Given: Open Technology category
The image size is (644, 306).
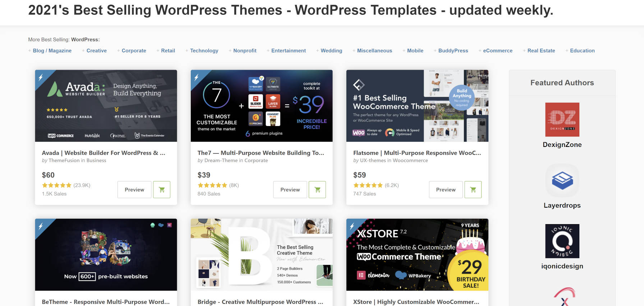Looking at the screenshot, I should 204,51.
